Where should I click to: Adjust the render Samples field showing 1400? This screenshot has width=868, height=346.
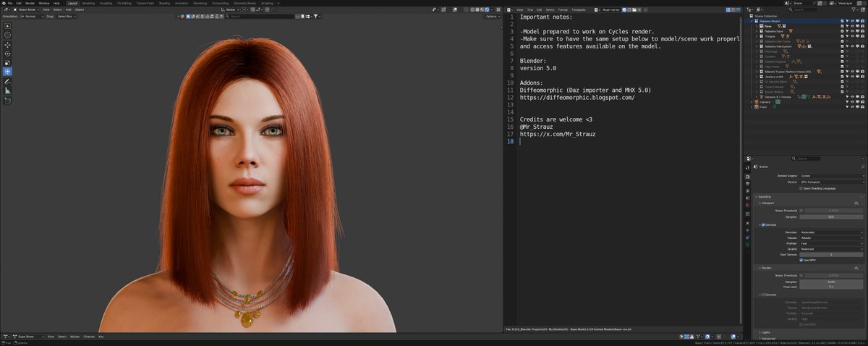832,282
